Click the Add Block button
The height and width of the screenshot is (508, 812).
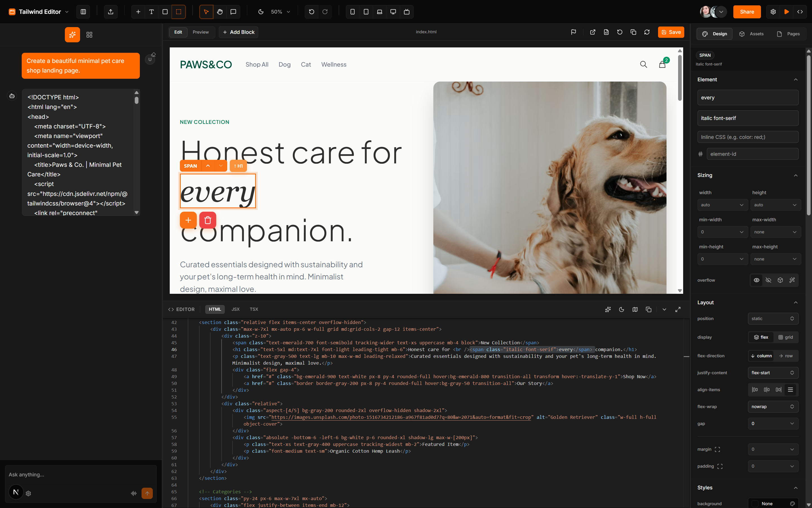click(239, 32)
